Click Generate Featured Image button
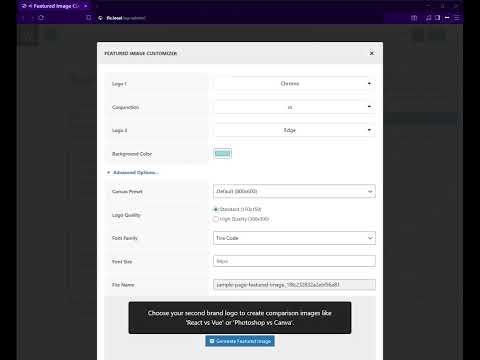This screenshot has width=480, height=360. 240,341
